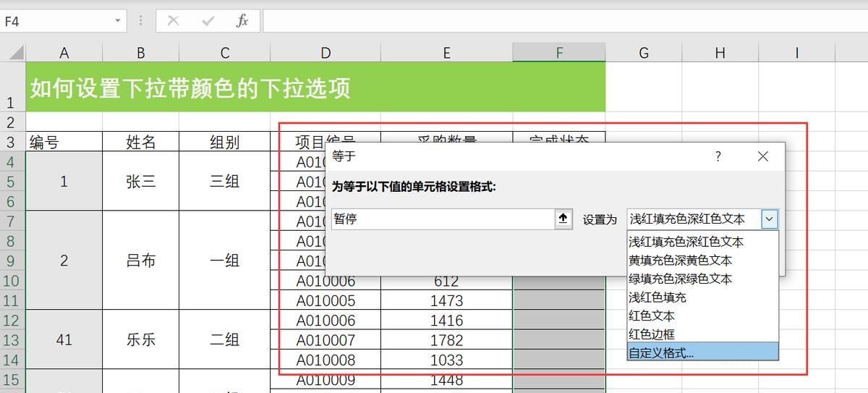
Task: Select column G header
Action: click(x=643, y=52)
